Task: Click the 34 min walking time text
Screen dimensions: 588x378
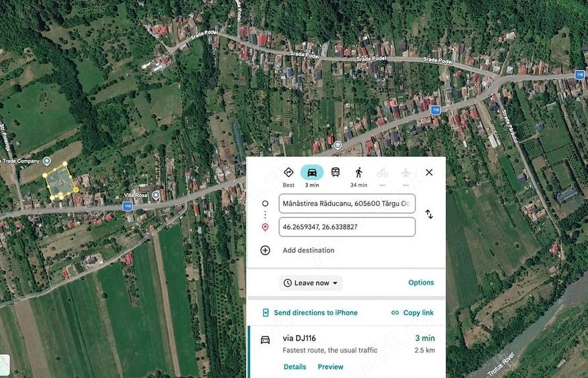Action: pos(359,185)
